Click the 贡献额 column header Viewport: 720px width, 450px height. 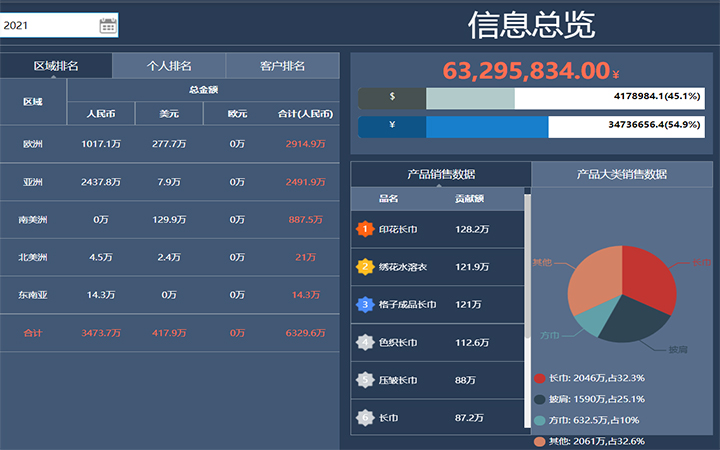(469, 198)
